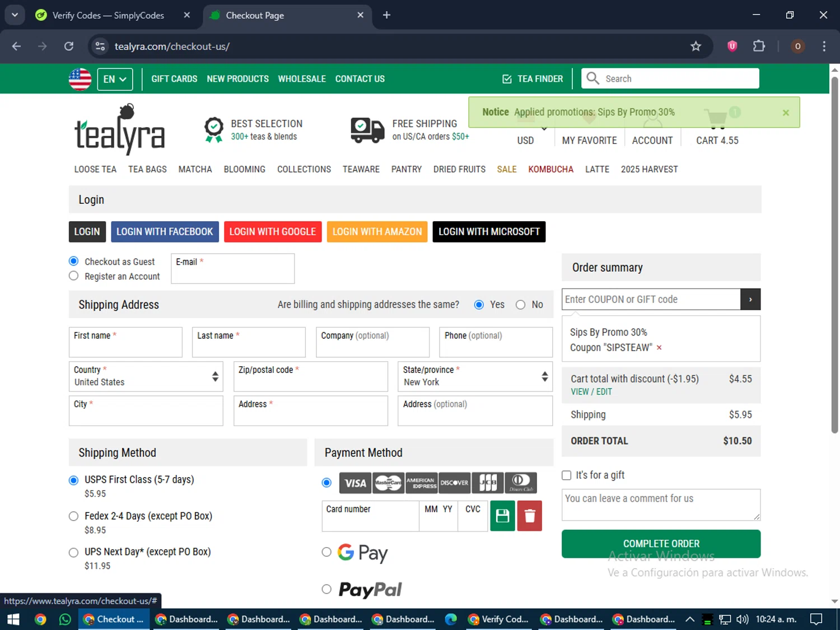Click LOGIN WITH GOOGLE button
The width and height of the screenshot is (840, 630).
pyautogui.click(x=273, y=232)
